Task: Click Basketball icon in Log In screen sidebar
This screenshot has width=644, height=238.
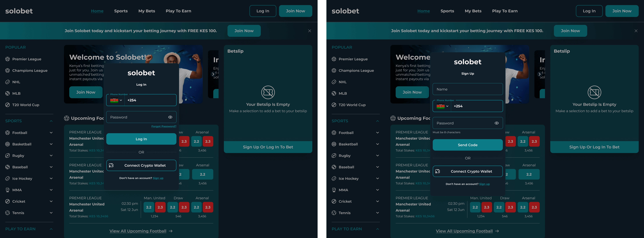Action: [7, 144]
